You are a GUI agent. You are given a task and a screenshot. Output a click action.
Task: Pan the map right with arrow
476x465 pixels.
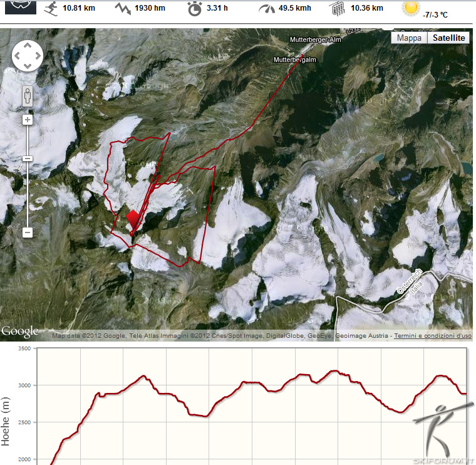(37, 56)
